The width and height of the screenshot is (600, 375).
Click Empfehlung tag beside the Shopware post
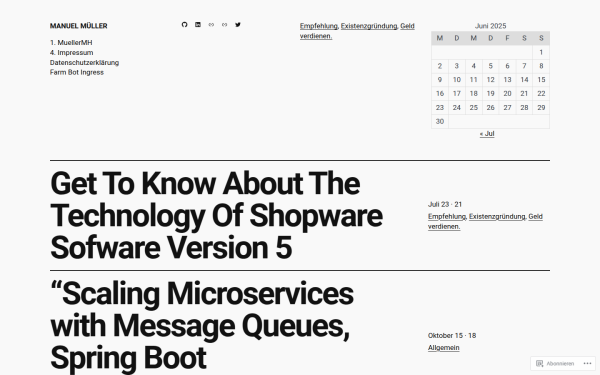coord(447,217)
